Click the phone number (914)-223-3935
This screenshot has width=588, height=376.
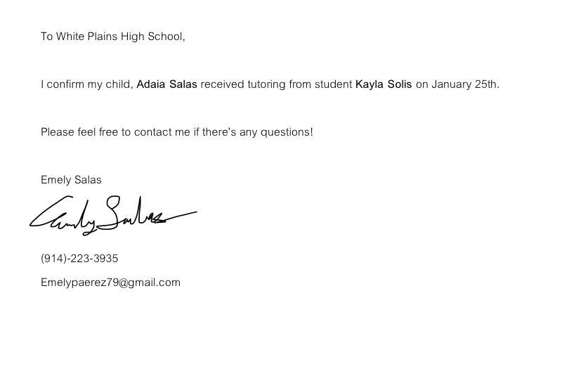click(x=79, y=259)
